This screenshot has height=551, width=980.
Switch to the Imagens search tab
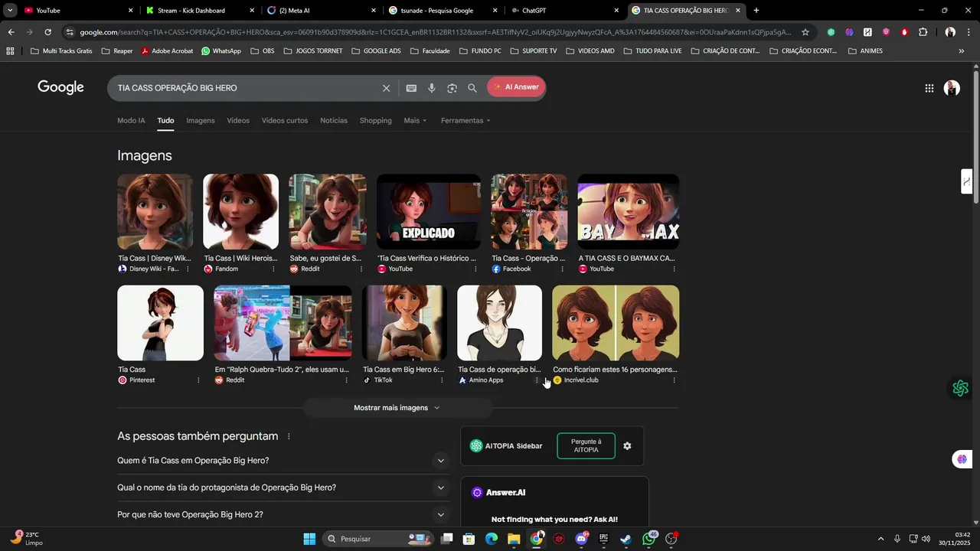(201, 121)
